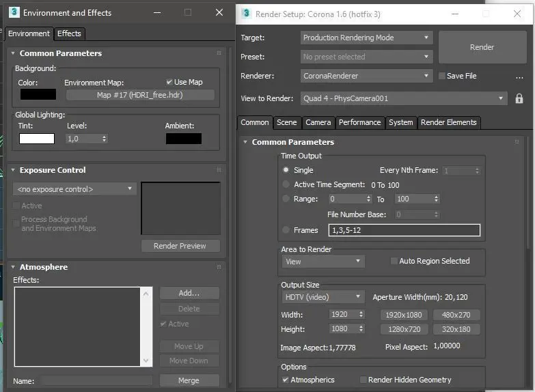Click the Range end value field showing 100

tap(413, 199)
